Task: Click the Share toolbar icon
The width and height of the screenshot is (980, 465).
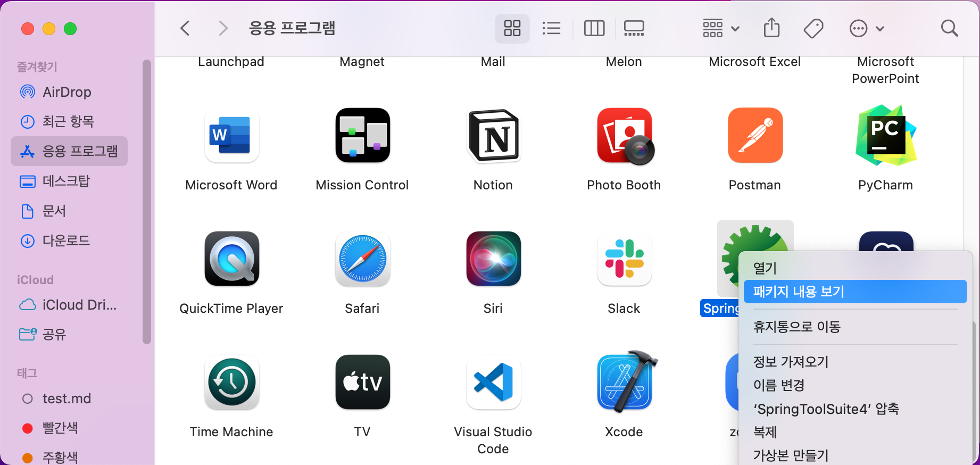Action: click(x=771, y=28)
